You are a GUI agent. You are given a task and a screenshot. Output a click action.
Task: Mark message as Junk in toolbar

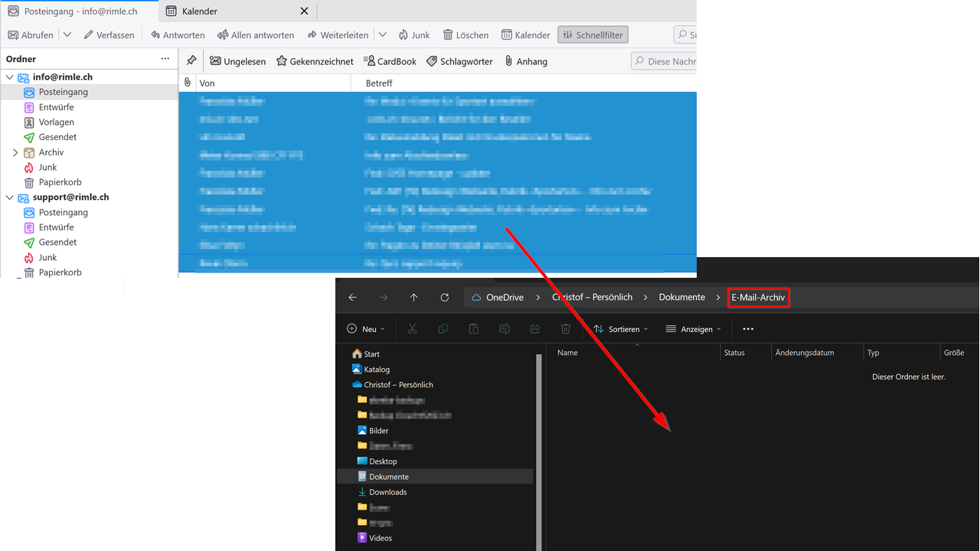point(413,35)
